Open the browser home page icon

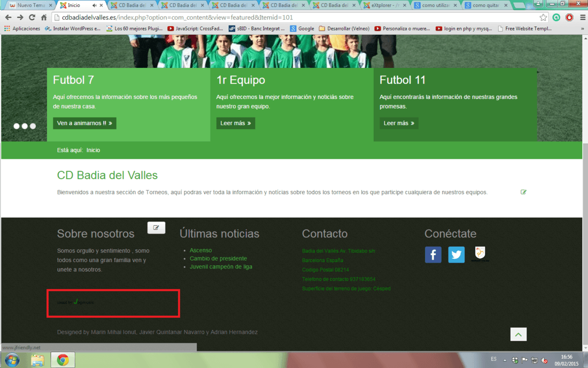[44, 18]
